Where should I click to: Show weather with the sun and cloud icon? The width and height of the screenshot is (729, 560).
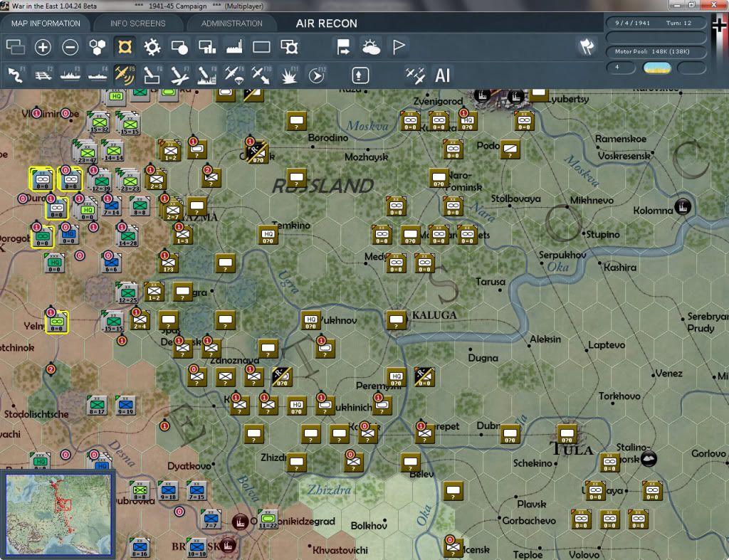pyautogui.click(x=371, y=47)
